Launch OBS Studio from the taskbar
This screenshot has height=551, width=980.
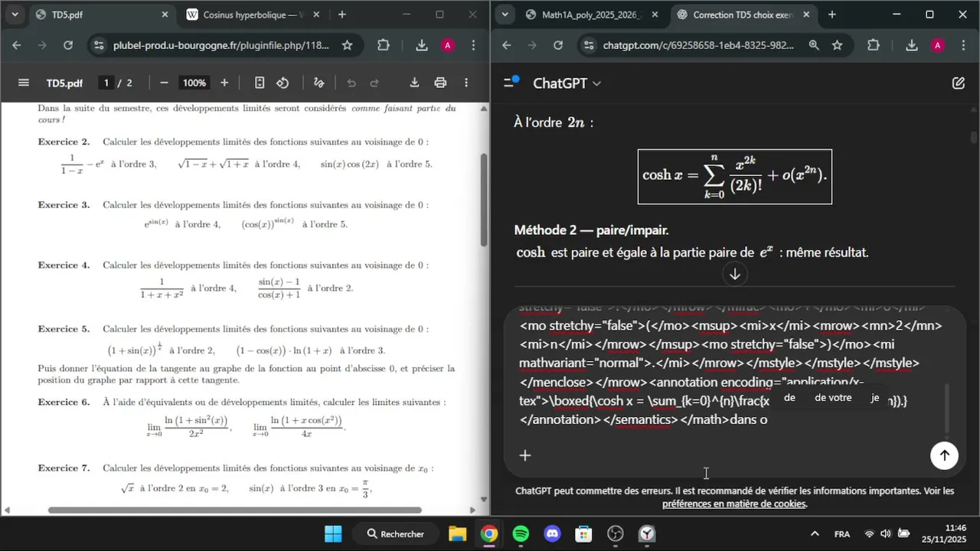(x=615, y=533)
